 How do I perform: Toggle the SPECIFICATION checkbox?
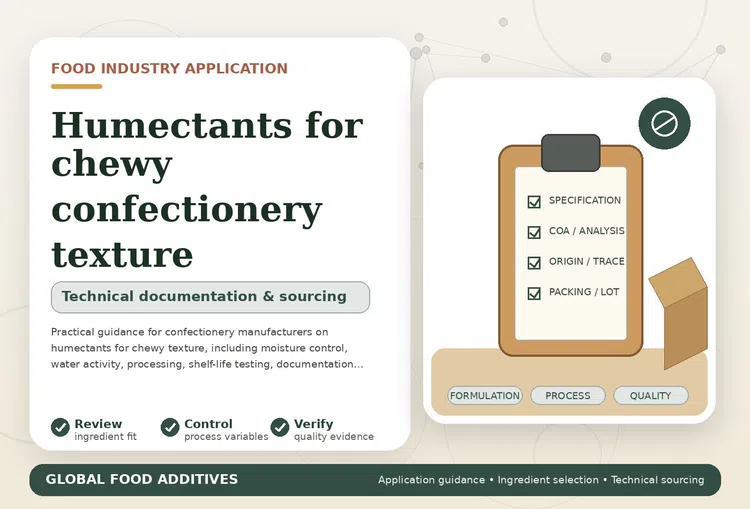coord(534,201)
